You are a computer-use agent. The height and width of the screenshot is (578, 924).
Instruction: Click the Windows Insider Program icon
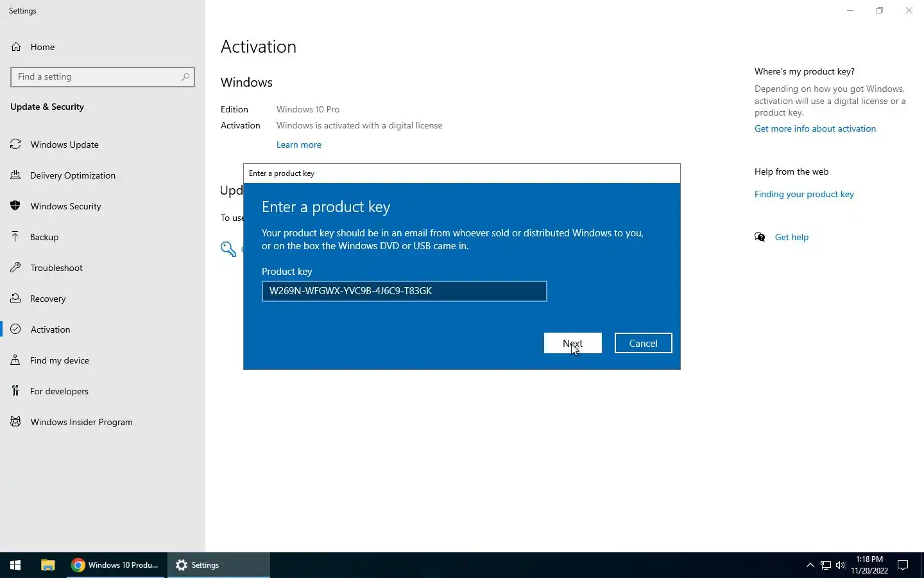15,422
